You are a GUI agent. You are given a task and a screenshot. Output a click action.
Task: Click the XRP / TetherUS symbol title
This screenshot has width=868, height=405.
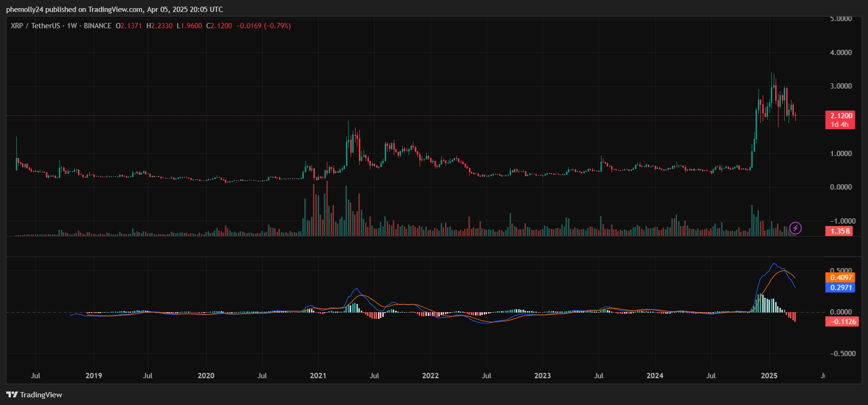coord(35,26)
